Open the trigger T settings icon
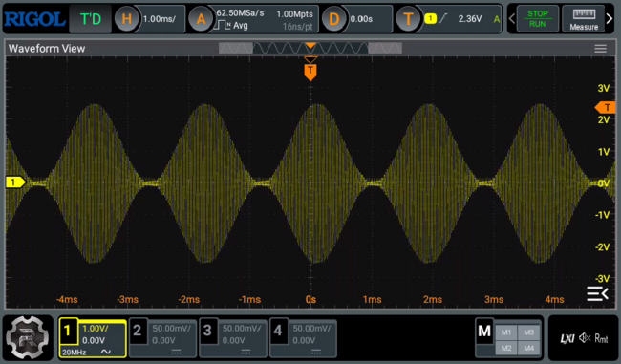The height and width of the screenshot is (364, 621). coord(408,18)
